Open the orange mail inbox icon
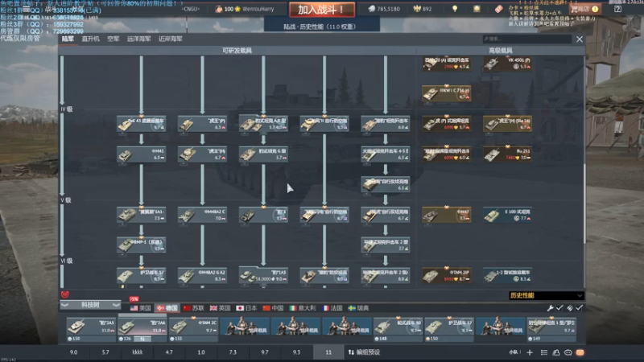This screenshot has width=644, height=362. coord(580,352)
